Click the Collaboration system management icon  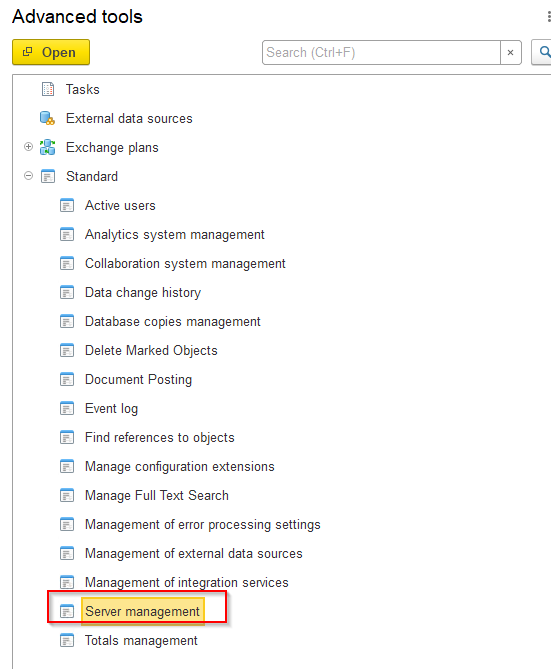click(x=67, y=263)
